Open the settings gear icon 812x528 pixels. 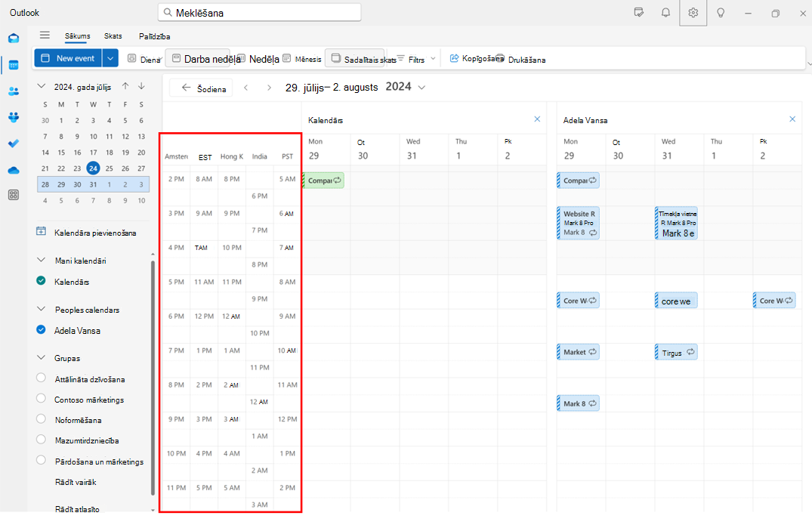693,13
